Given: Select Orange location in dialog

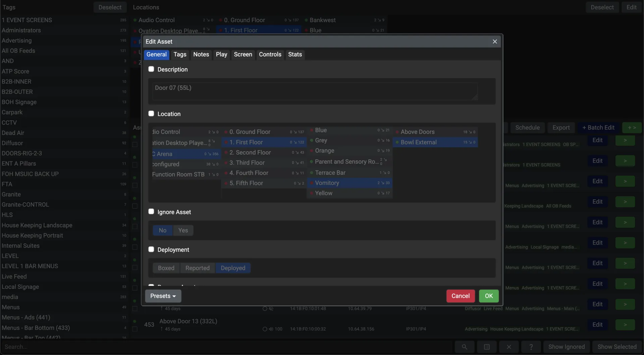Looking at the screenshot, I should click(x=350, y=151).
